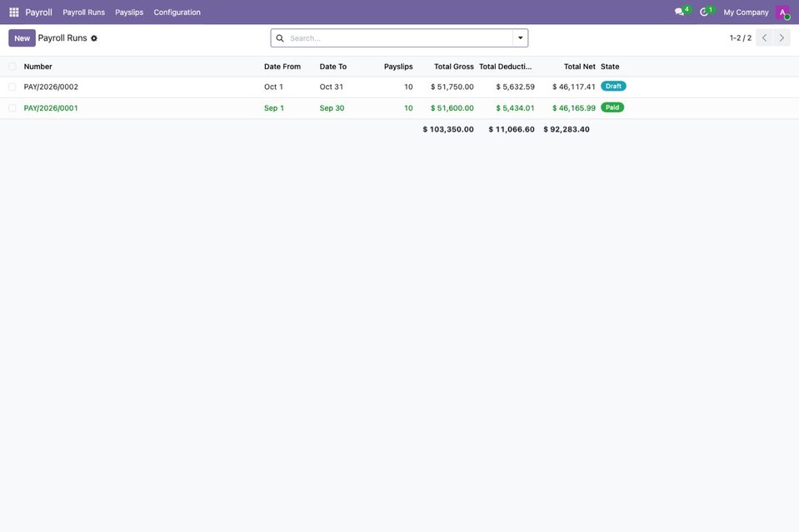The image size is (799, 532).
Task: Go to the previous page arrow
Action: pyautogui.click(x=764, y=37)
